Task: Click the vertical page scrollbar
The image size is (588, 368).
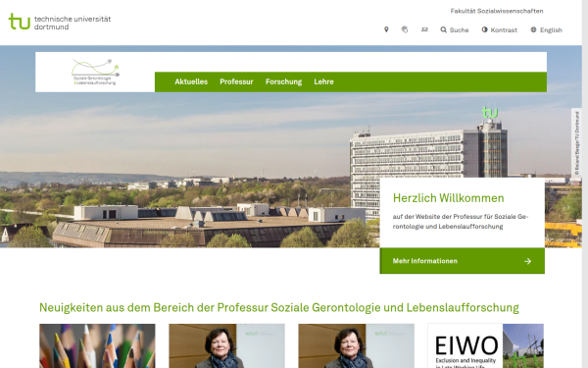Action: pos(585,184)
